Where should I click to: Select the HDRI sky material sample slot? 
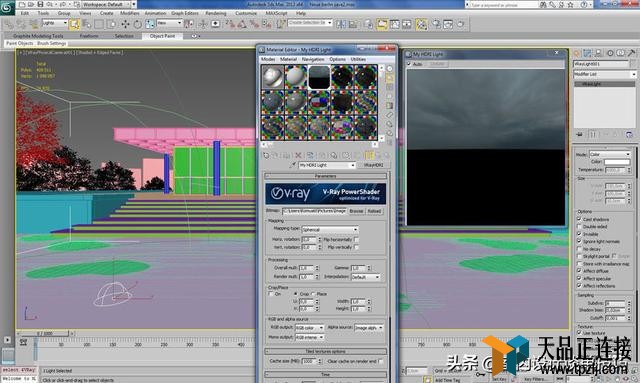(x=319, y=77)
